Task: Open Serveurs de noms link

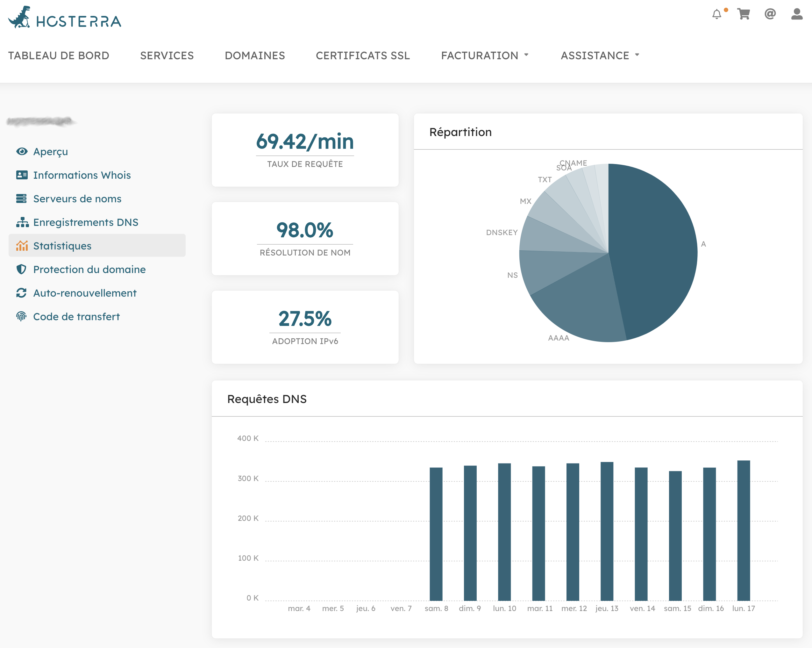Action: [77, 198]
